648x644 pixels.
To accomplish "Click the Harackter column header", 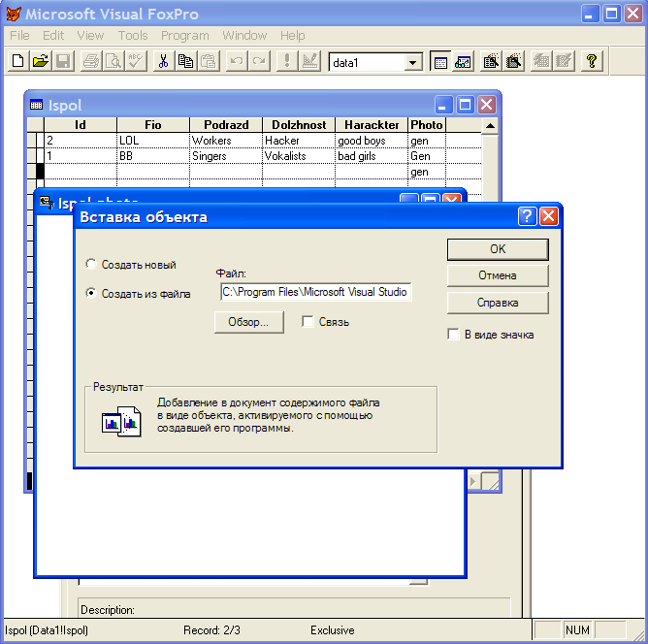I will (x=372, y=125).
